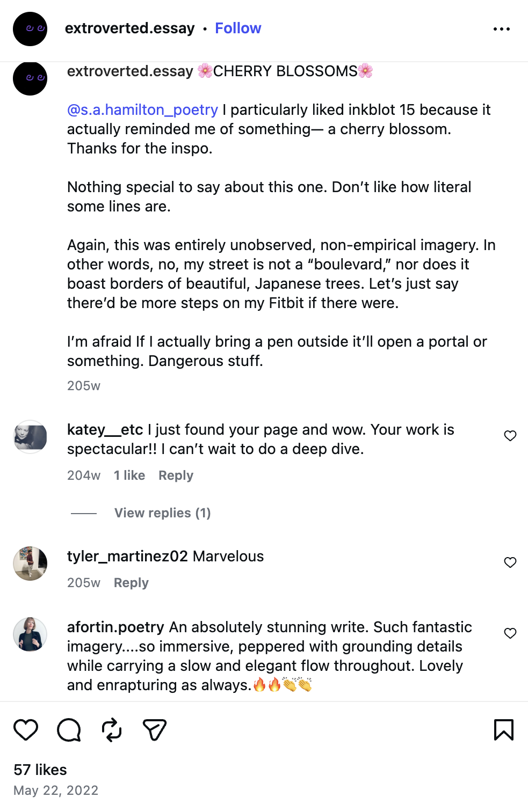The height and width of the screenshot is (812, 528).
Task: Follow extroverted.essay
Action: pos(238,28)
